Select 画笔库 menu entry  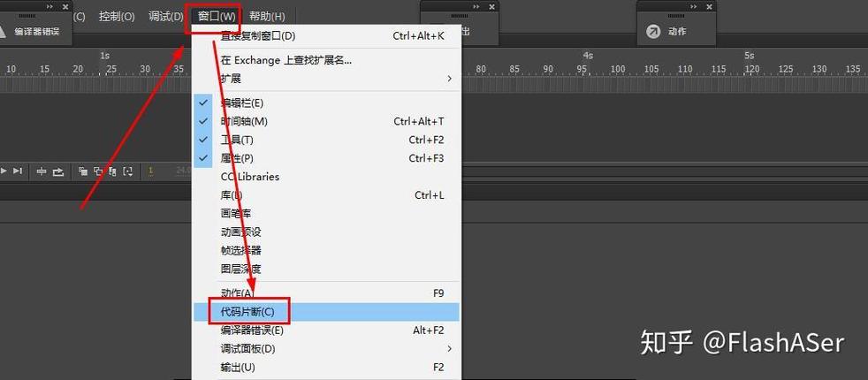tap(326, 214)
